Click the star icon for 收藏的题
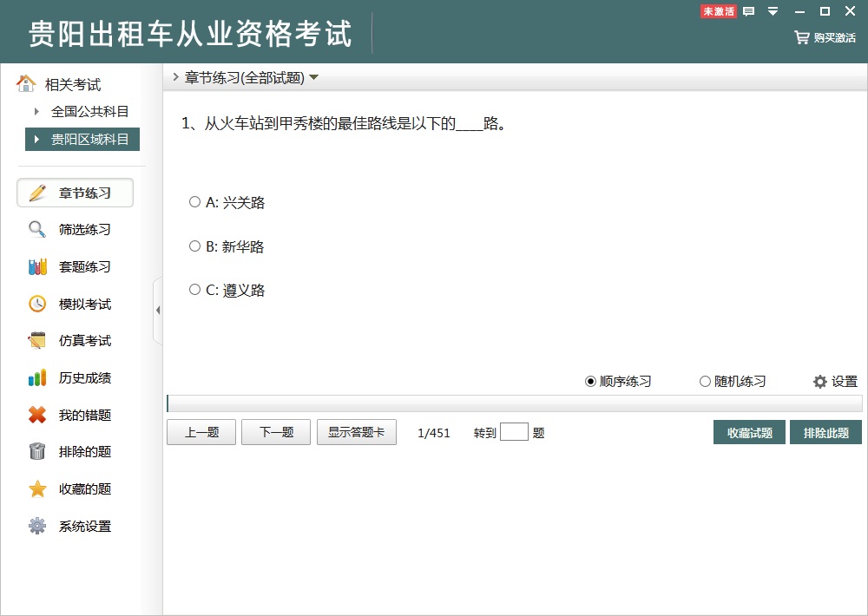The width and height of the screenshot is (868, 616). [x=37, y=488]
